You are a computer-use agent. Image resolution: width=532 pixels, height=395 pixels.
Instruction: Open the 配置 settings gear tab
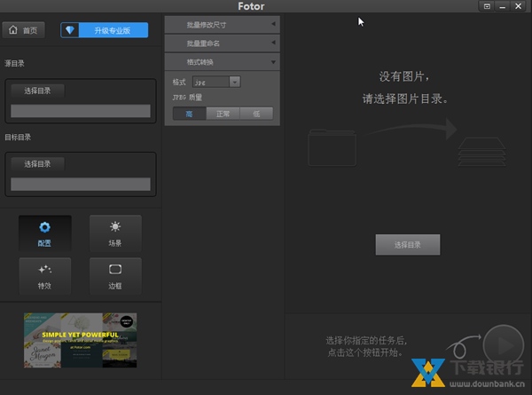(45, 233)
